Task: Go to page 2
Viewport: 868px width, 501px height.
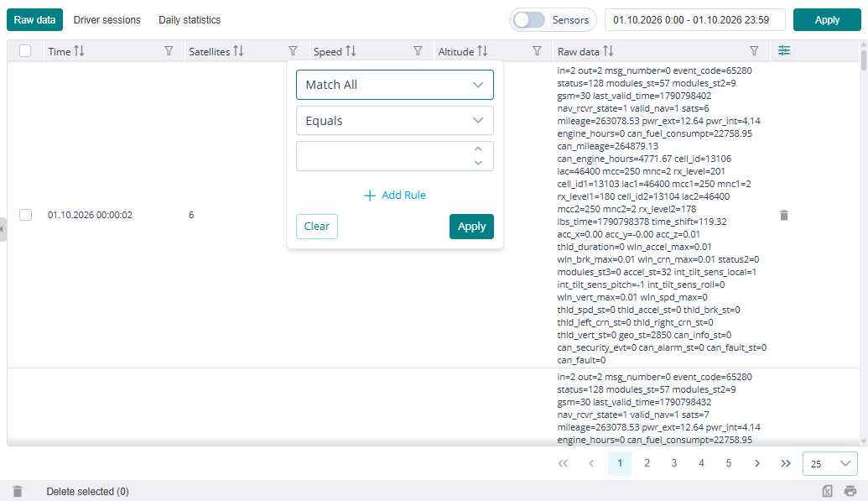Action: [647, 463]
